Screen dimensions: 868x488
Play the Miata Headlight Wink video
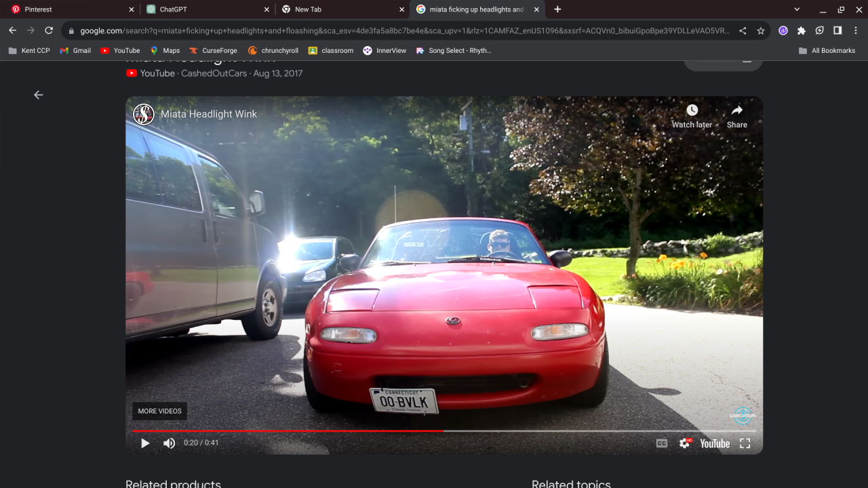pyautogui.click(x=145, y=443)
